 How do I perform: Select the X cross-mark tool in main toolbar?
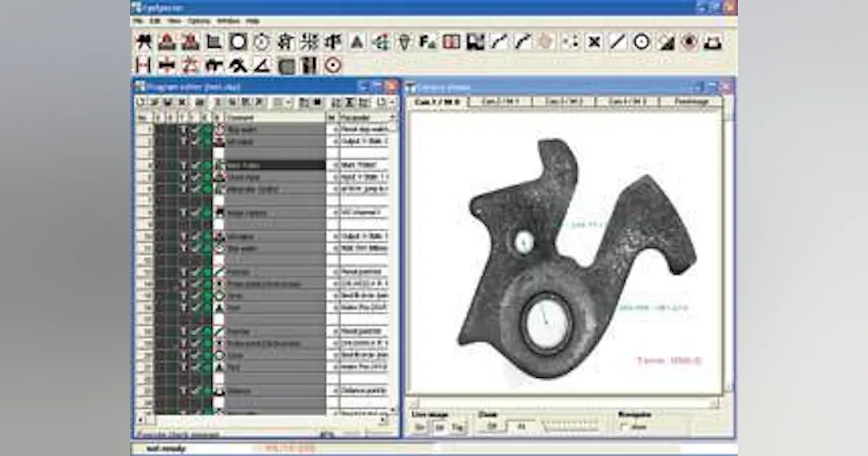point(594,42)
